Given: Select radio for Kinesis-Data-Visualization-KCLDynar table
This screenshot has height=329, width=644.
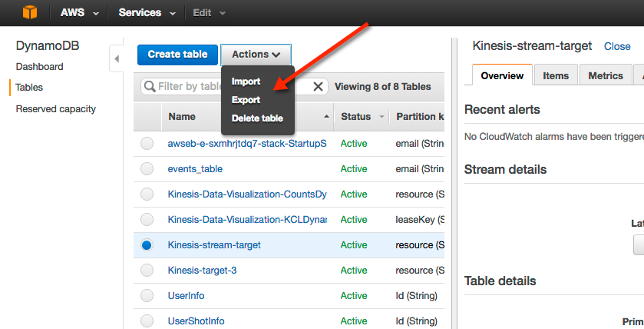Looking at the screenshot, I should (147, 220).
